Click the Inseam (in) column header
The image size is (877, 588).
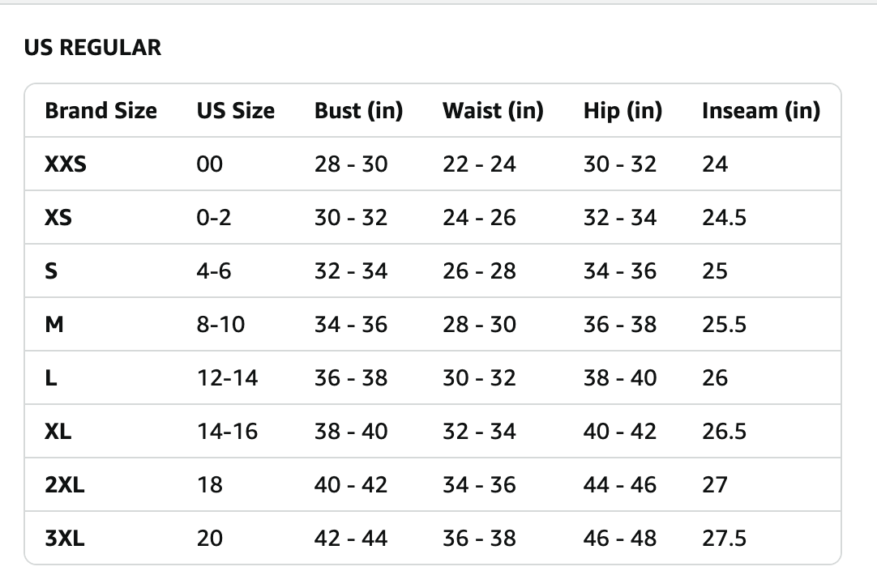pyautogui.click(x=761, y=111)
